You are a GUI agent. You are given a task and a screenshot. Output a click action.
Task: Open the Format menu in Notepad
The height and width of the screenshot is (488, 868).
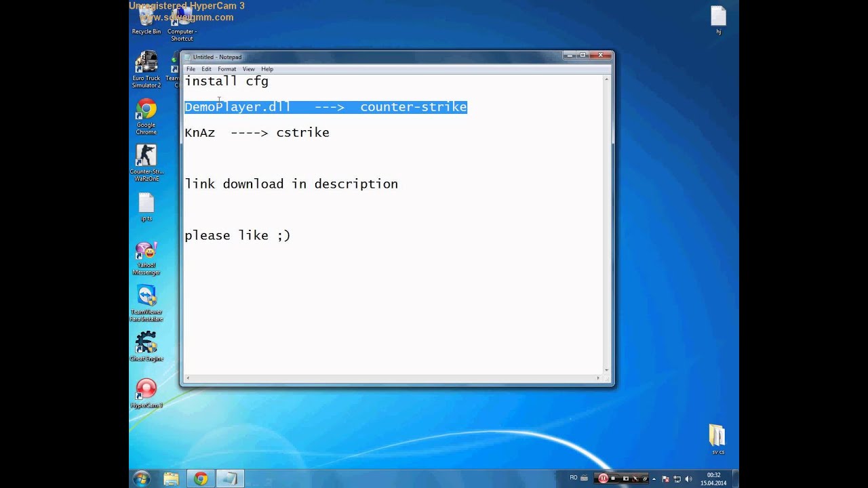[226, 69]
